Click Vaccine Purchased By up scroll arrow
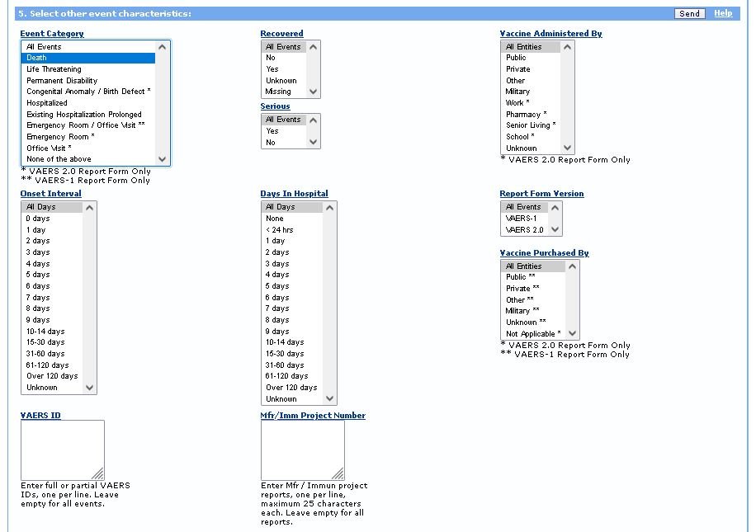Viewport: 756px width, 532px height. pyautogui.click(x=572, y=266)
